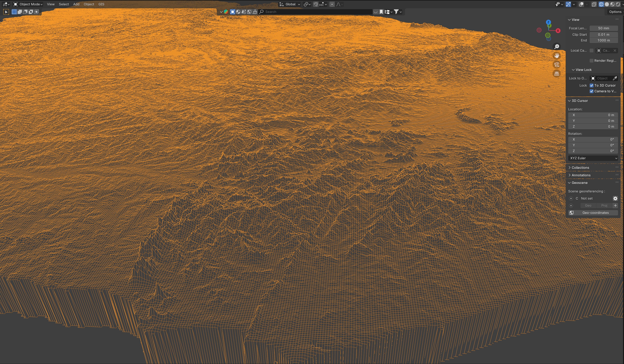The width and height of the screenshot is (624, 364).
Task: Click the pan hand viewport gizmo
Action: (x=557, y=56)
